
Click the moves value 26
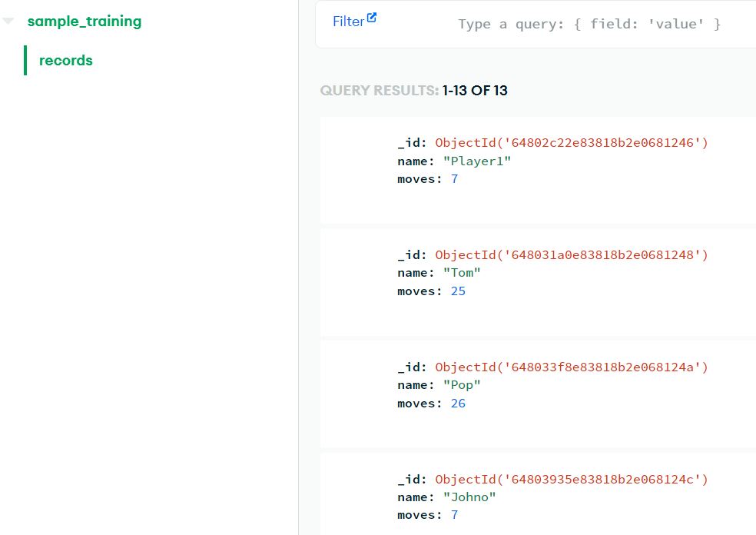pyautogui.click(x=458, y=404)
